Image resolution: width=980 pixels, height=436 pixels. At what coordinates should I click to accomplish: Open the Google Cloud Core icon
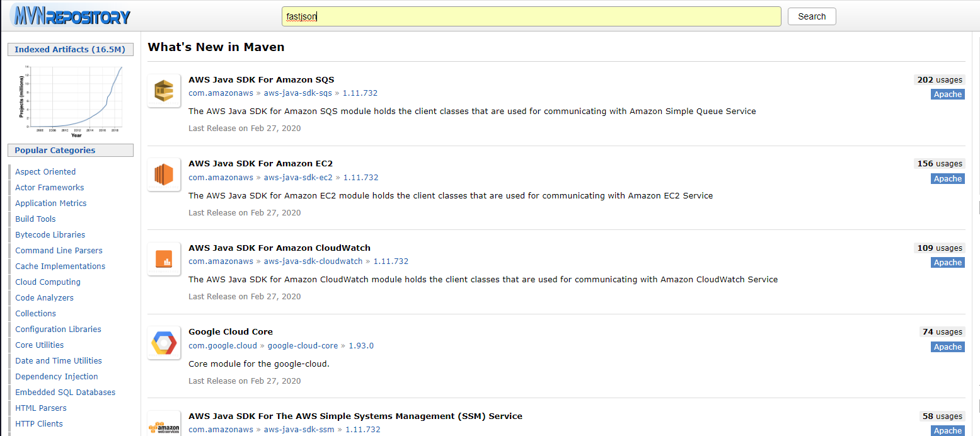[164, 343]
